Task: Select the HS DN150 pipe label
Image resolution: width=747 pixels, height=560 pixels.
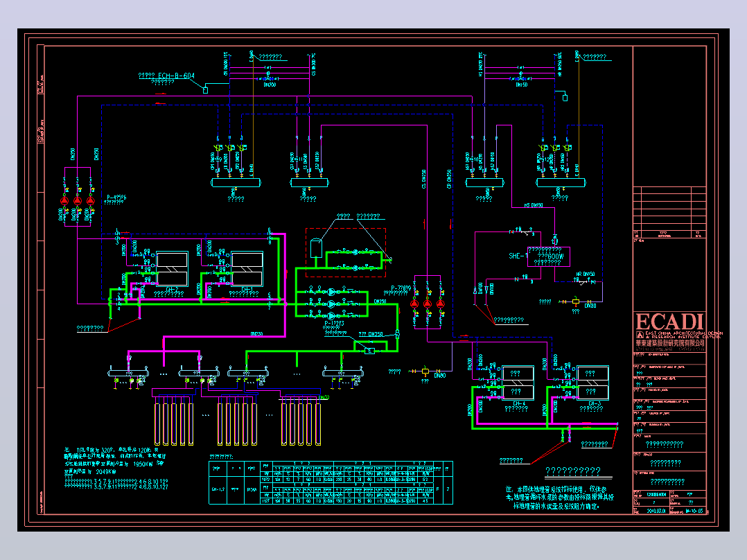Action: coord(534,205)
